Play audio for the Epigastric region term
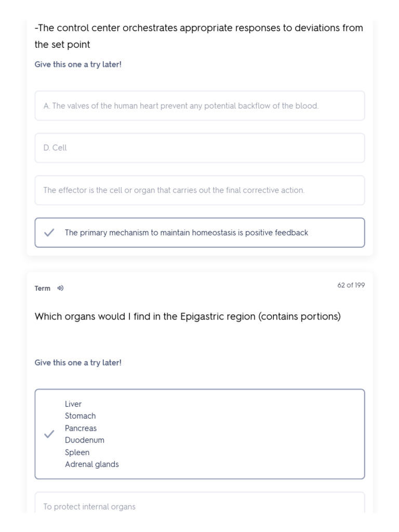The width and height of the screenshot is (399, 532). pyautogui.click(x=60, y=288)
